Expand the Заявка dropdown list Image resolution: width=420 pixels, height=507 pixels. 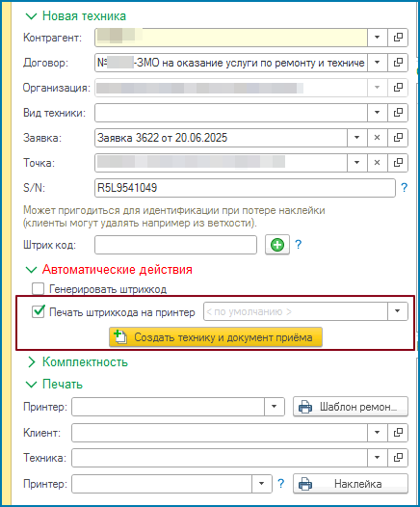[x=357, y=138]
